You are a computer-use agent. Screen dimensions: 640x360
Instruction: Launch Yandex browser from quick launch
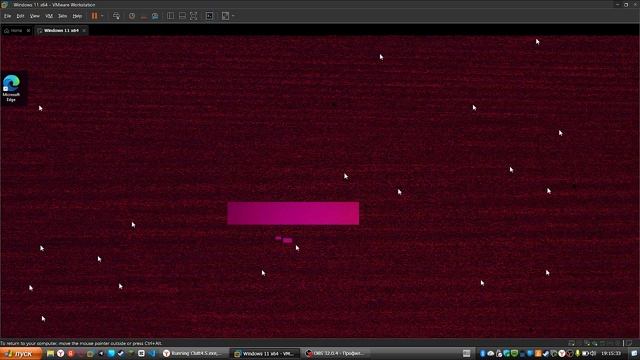pos(60,353)
